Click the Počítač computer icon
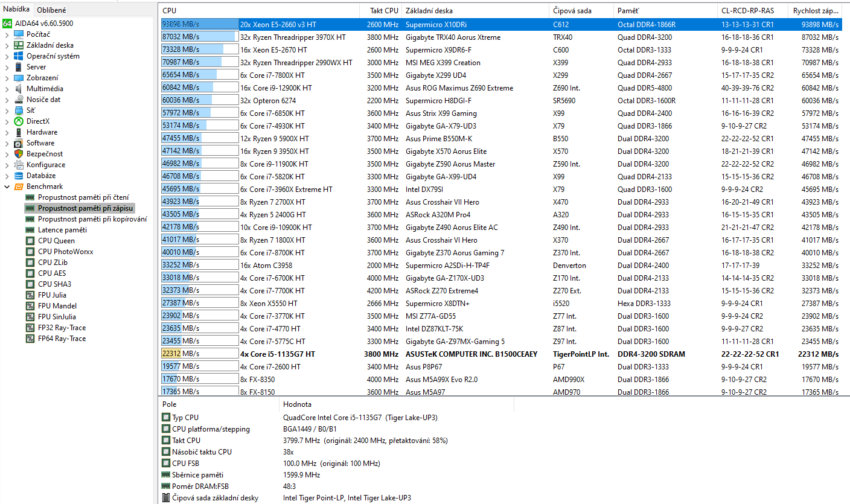Viewport: 850px width, 504px height. coord(19,34)
